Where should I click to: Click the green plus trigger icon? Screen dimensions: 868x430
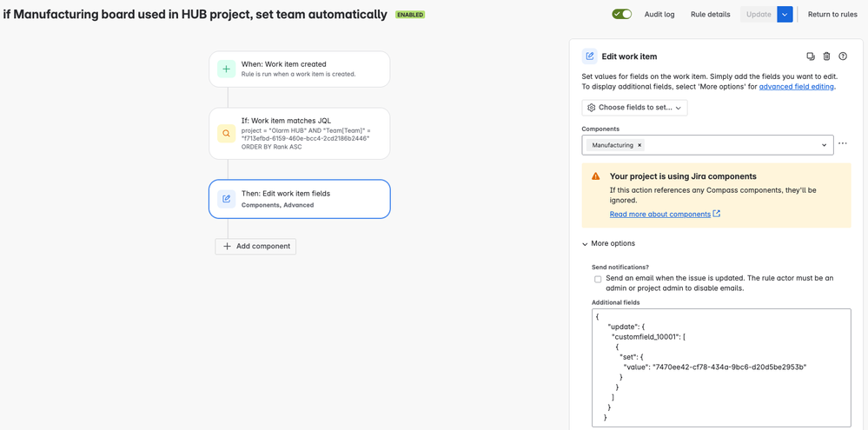[226, 69]
